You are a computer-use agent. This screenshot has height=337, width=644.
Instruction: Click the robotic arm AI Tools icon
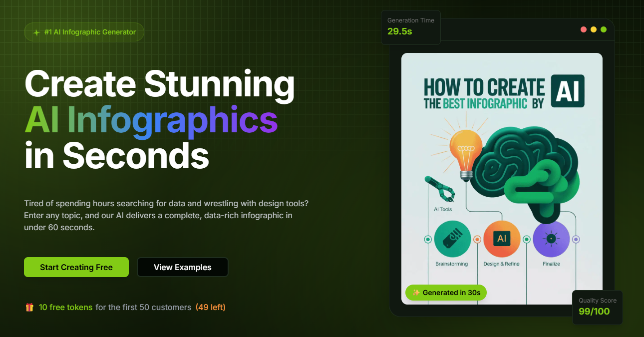pyautogui.click(x=439, y=190)
